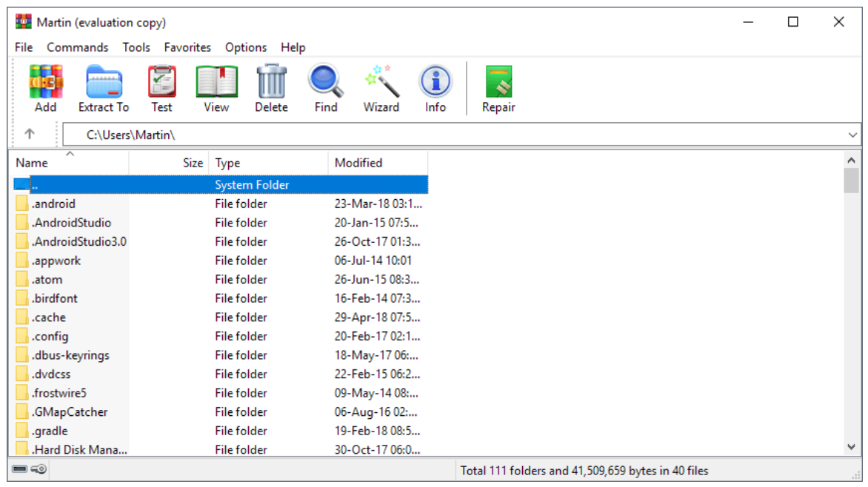The height and width of the screenshot is (487, 868).
Task: Click the 06-Jul-14 10:01 modified date
Action: (373, 260)
